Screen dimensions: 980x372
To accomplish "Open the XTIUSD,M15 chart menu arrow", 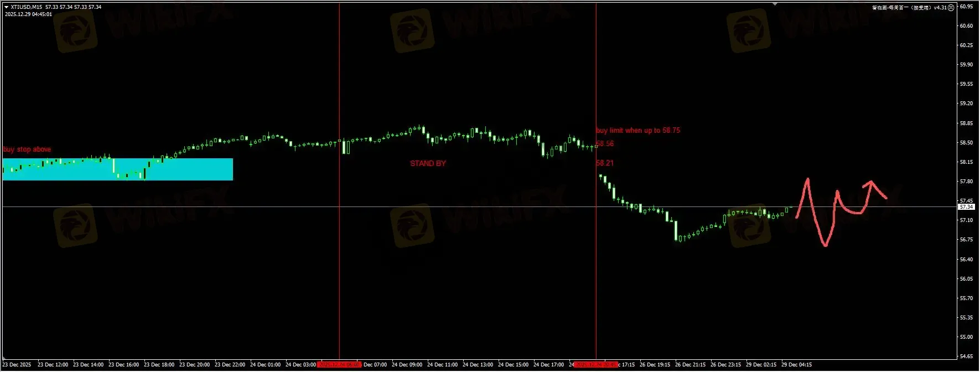I will pyautogui.click(x=7, y=7).
